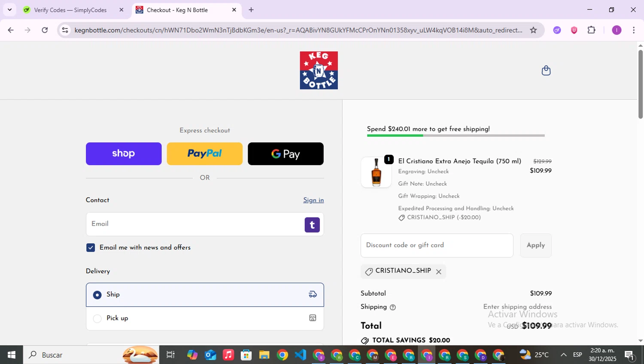Open the Music app on taskbar
644x364 pixels.
tap(228, 355)
